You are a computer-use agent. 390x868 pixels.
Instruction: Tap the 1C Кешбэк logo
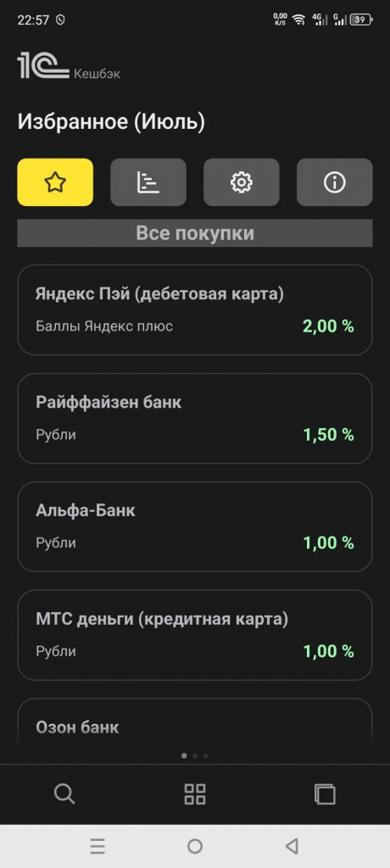(69, 66)
